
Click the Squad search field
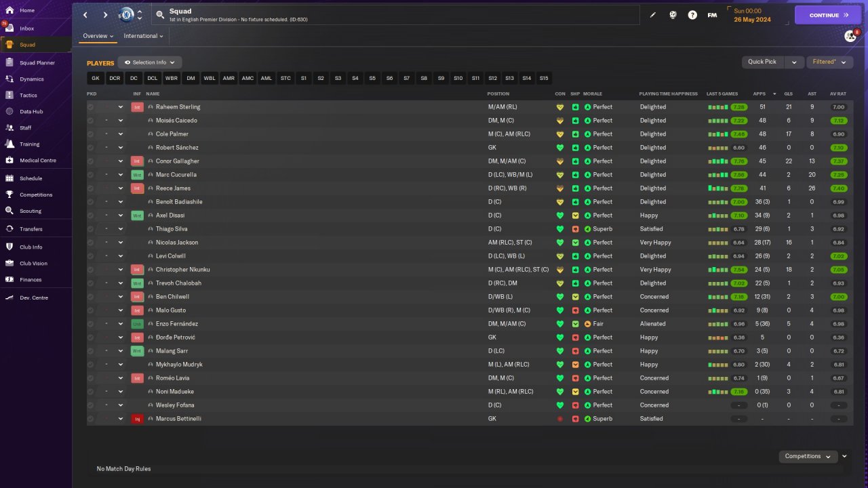(396, 15)
